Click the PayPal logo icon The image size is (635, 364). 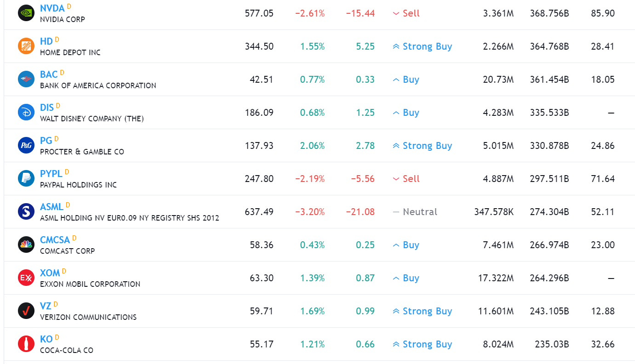click(x=26, y=178)
